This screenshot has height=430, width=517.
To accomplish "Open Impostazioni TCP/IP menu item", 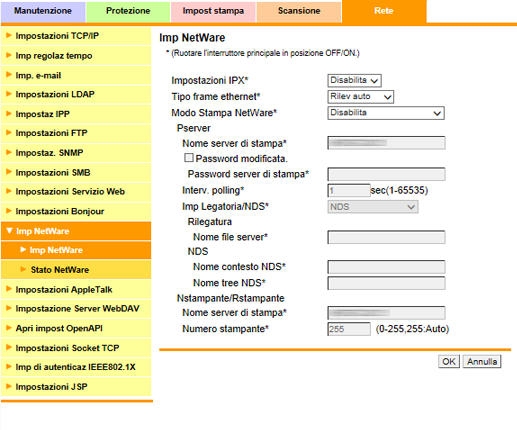I will 76,36.
